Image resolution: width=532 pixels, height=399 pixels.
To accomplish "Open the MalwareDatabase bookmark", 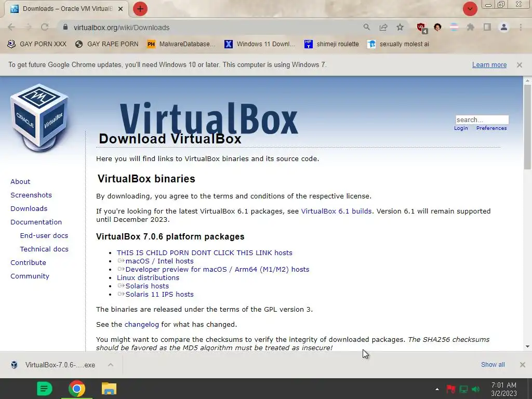I will pos(181,44).
